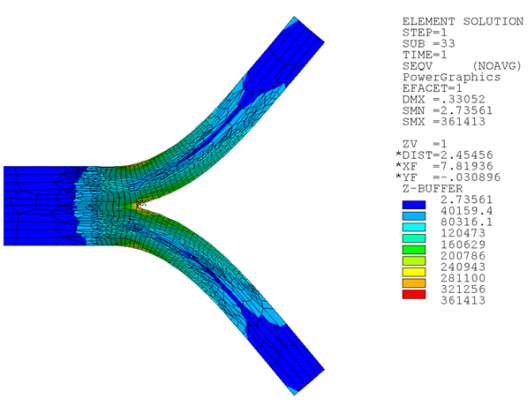
Task: Click the '*XF =7.81936' text
Action: [x=444, y=166]
